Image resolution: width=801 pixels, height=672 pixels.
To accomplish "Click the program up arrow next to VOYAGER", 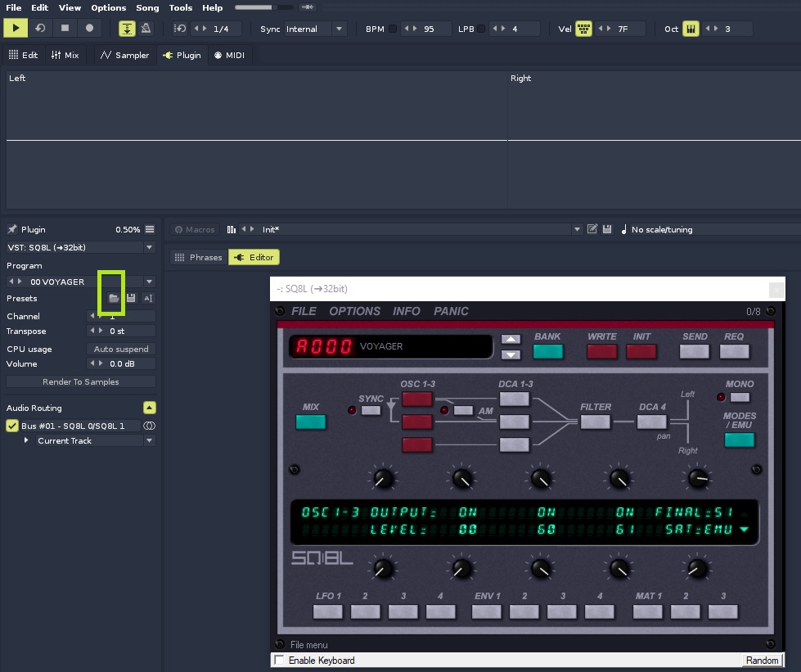I will click(x=511, y=340).
